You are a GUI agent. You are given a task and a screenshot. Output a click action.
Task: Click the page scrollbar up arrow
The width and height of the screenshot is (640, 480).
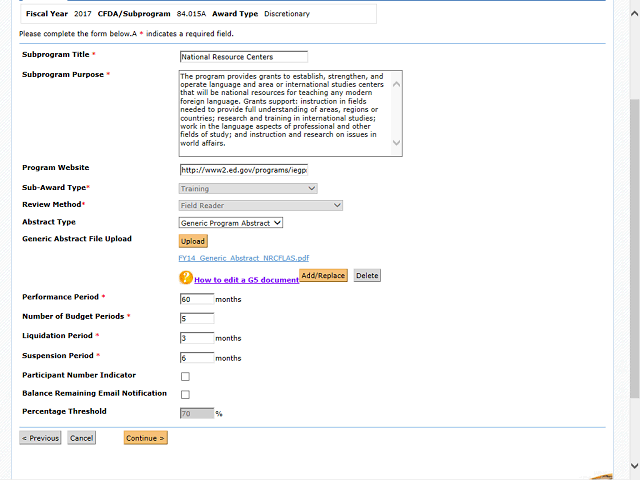(634, 14)
